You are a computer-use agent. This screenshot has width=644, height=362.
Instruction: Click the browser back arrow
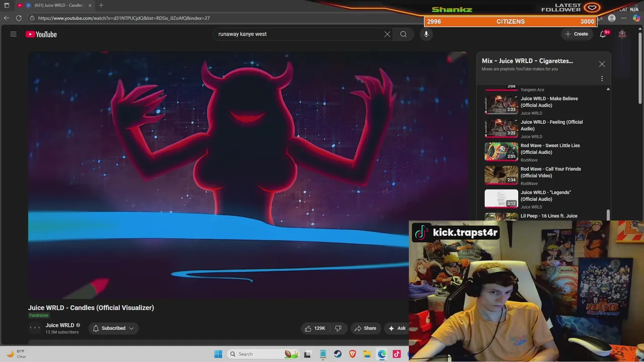pyautogui.click(x=7, y=18)
